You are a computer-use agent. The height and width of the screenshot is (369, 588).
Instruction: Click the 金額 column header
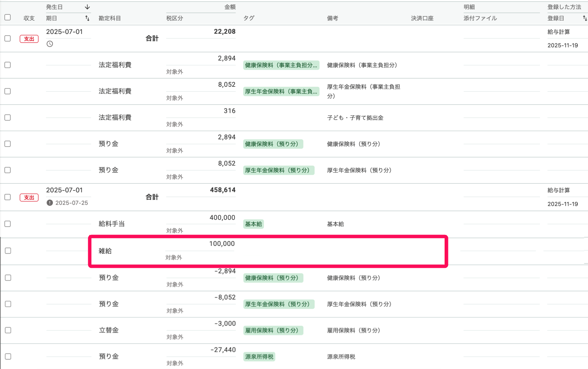pos(230,7)
